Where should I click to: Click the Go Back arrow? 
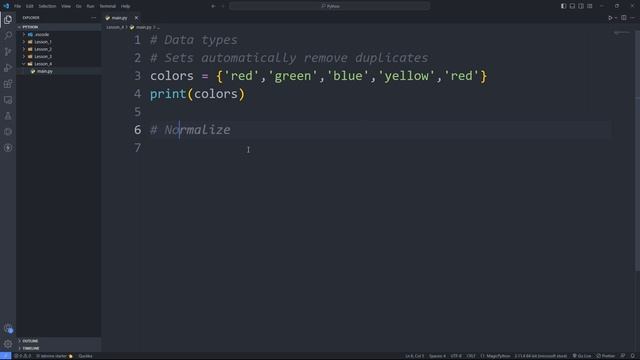[x=213, y=6]
